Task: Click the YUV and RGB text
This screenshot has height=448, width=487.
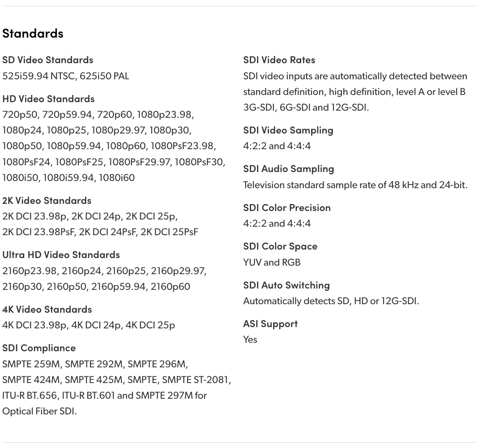Action: coord(272,262)
